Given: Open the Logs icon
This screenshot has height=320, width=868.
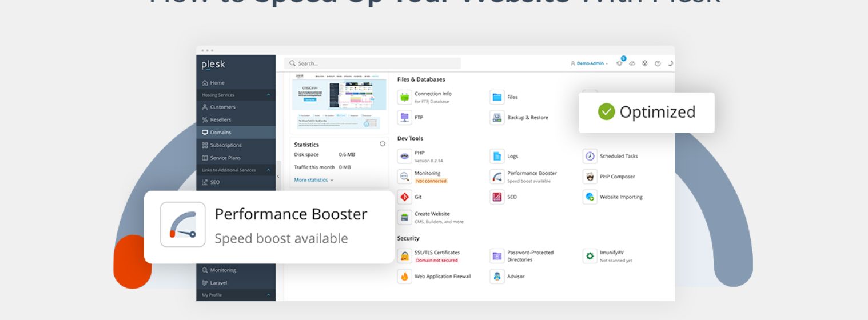Looking at the screenshot, I should [497, 156].
